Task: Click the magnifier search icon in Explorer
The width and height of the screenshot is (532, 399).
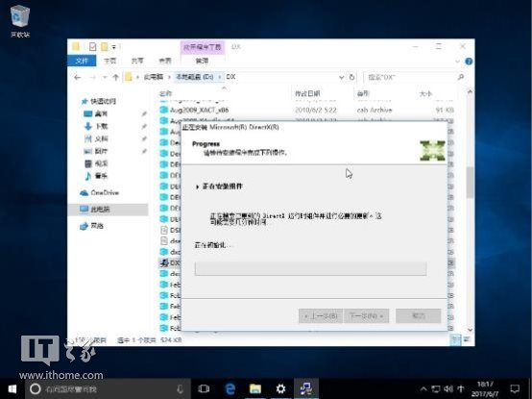Action: coord(461,78)
